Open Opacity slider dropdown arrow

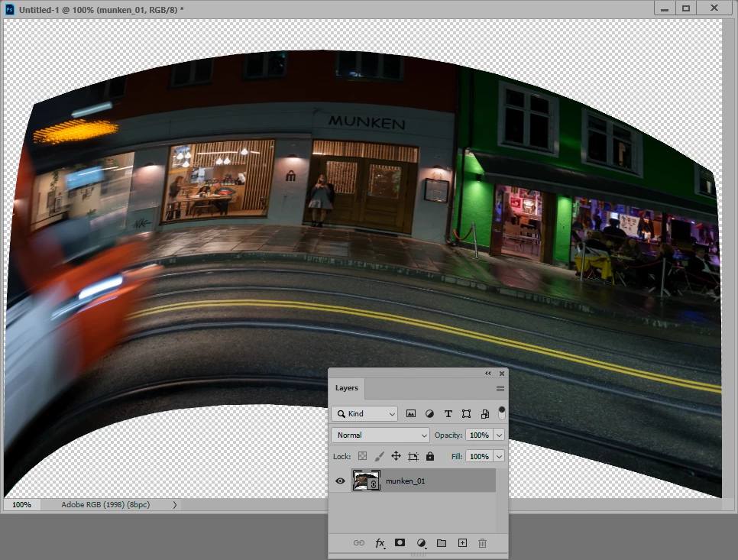(499, 435)
